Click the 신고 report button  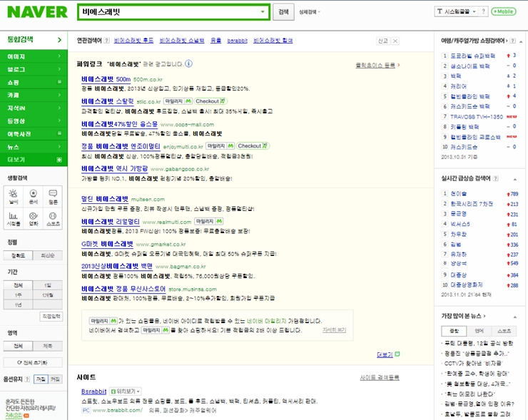383,41
